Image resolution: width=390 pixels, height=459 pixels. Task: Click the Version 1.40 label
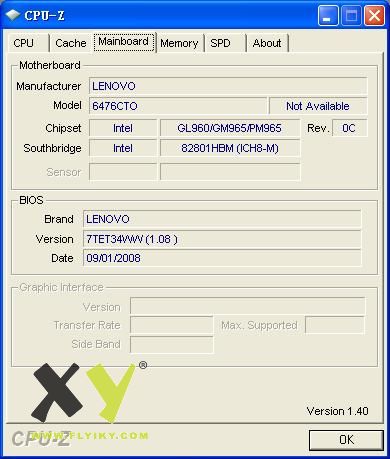[337, 411]
